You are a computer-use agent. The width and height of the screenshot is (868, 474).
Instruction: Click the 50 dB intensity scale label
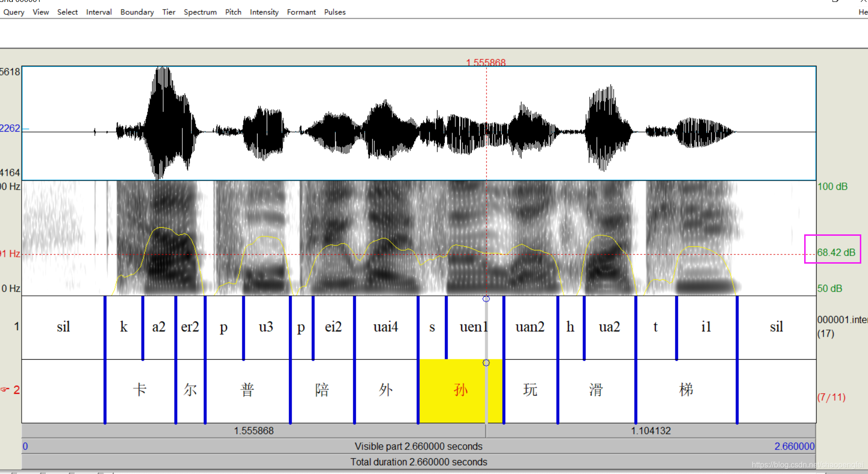point(830,289)
